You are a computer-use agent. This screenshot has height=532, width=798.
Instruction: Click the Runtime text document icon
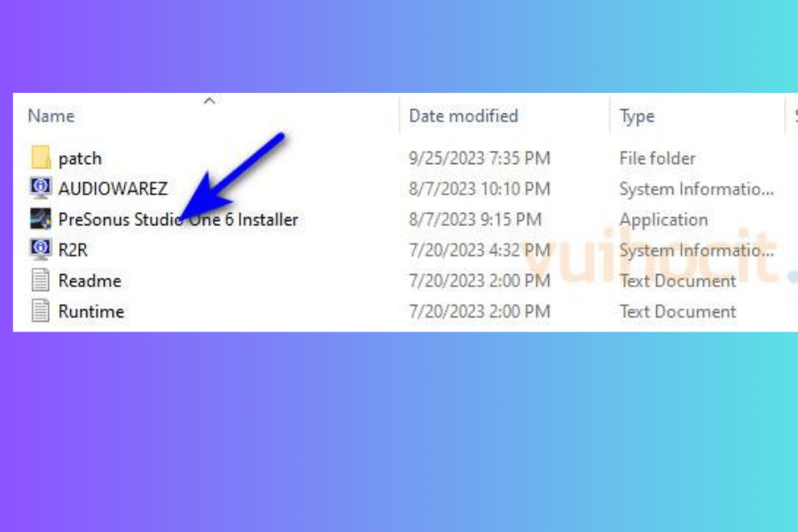(x=41, y=311)
